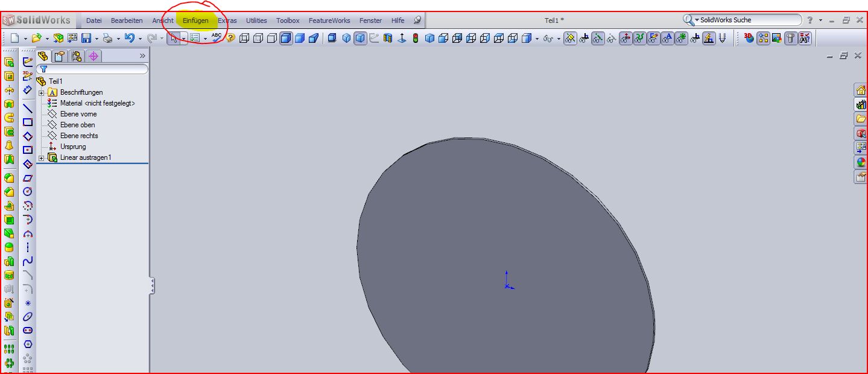Open the Appearances color ball pane
The image size is (868, 374).
pyautogui.click(x=861, y=163)
